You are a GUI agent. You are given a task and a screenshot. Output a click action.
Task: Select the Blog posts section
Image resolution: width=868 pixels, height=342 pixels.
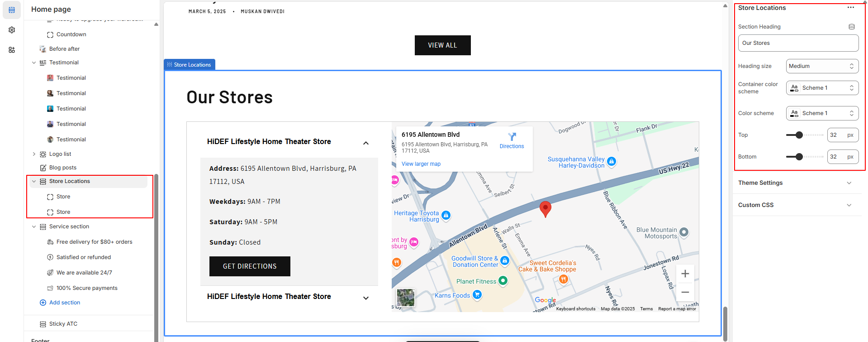pos(63,168)
